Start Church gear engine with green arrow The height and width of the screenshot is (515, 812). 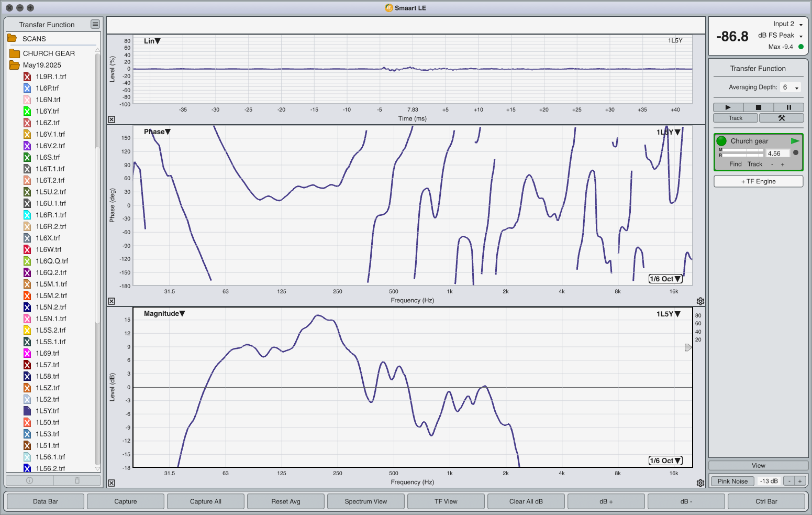[x=795, y=141]
